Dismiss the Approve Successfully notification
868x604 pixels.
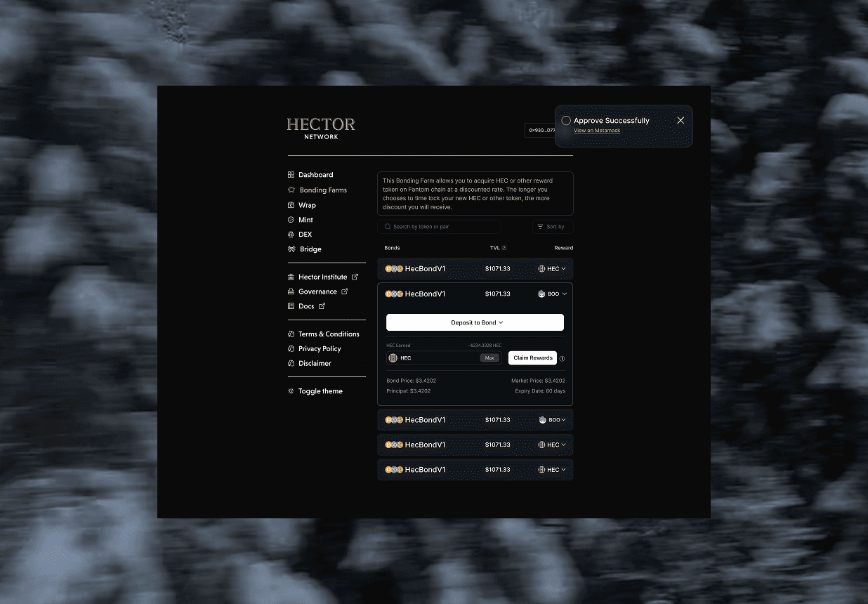(x=680, y=121)
